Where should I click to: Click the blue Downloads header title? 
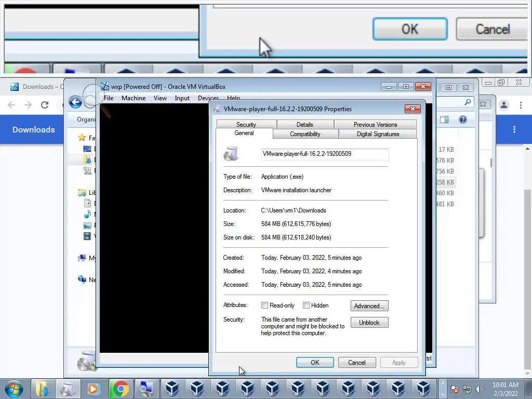coord(34,129)
